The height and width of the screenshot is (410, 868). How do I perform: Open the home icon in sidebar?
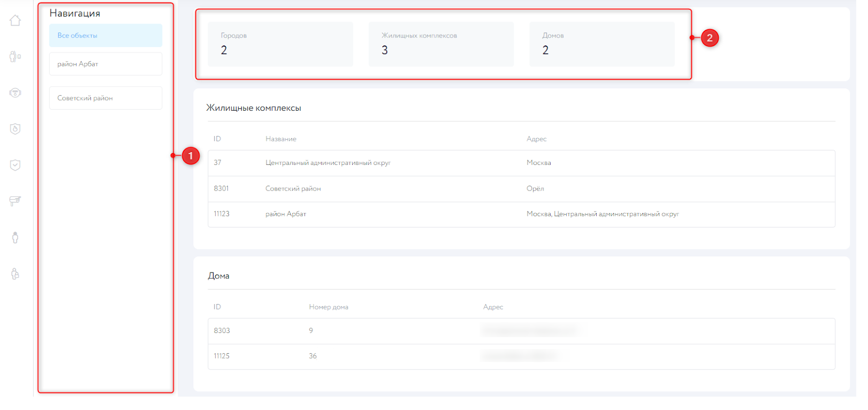pyautogui.click(x=15, y=20)
